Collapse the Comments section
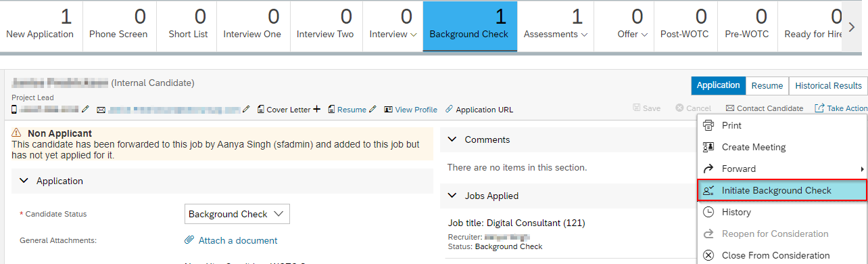 click(x=453, y=139)
